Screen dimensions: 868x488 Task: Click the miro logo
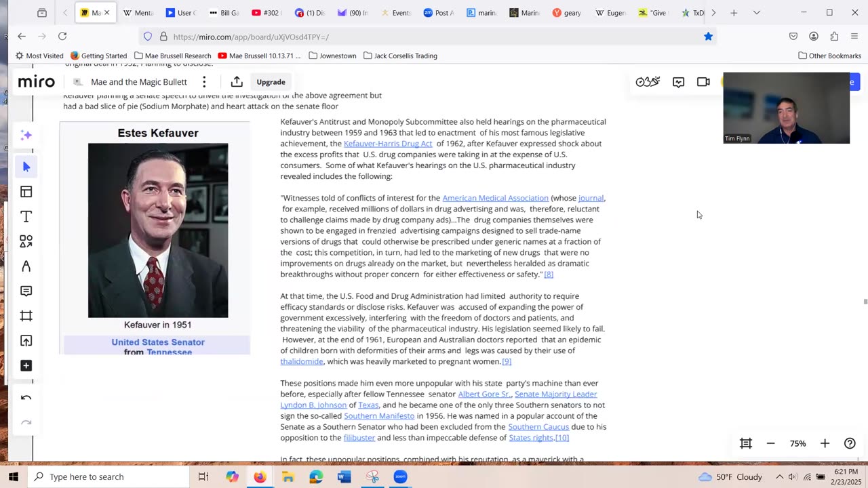tap(36, 82)
